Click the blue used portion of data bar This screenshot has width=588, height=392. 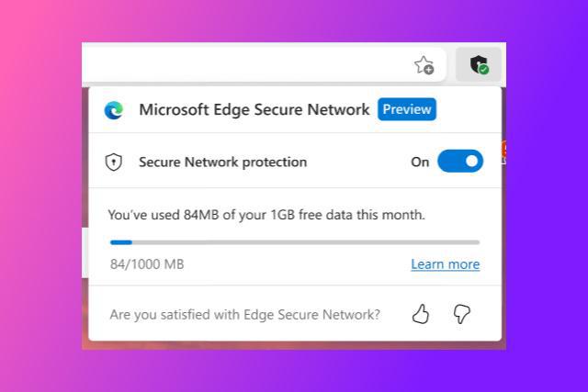tap(120, 242)
